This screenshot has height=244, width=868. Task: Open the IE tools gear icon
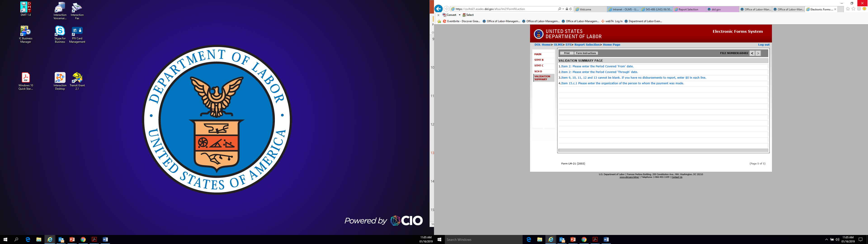859,9
